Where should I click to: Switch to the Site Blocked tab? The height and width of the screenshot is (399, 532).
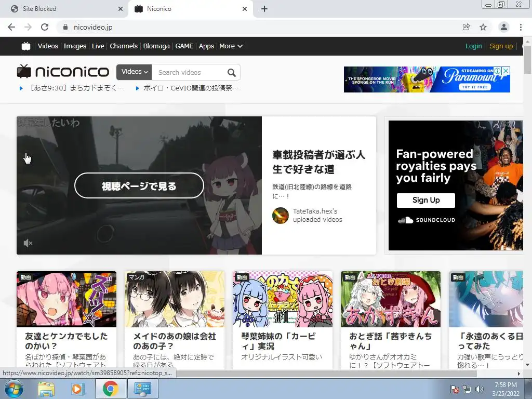coord(64,9)
